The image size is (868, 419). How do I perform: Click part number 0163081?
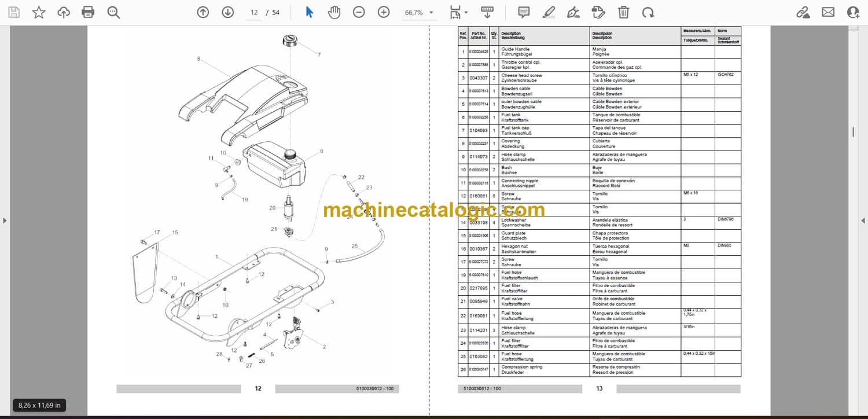point(479,316)
